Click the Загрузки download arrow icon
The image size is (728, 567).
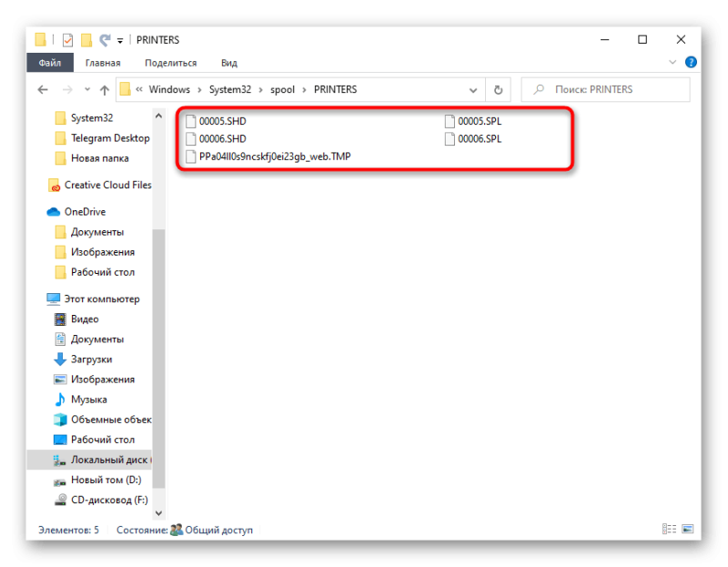point(60,359)
